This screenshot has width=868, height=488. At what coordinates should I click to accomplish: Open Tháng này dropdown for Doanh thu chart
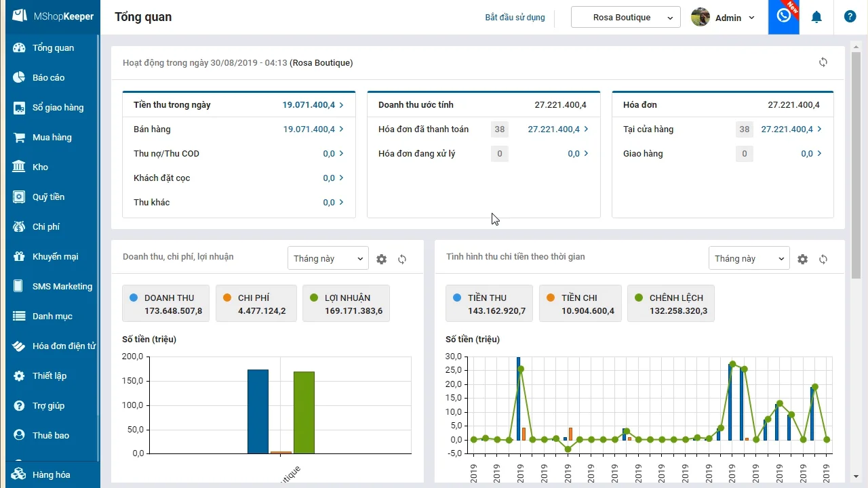point(328,258)
